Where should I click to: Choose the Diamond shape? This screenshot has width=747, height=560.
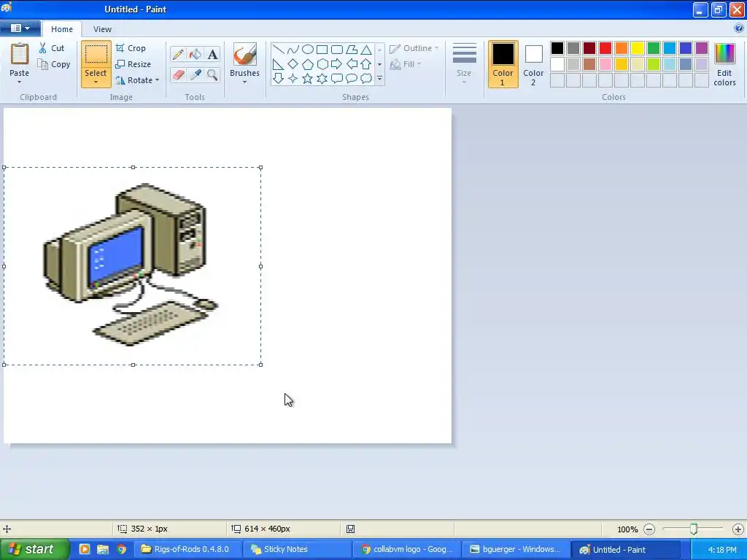point(293,64)
